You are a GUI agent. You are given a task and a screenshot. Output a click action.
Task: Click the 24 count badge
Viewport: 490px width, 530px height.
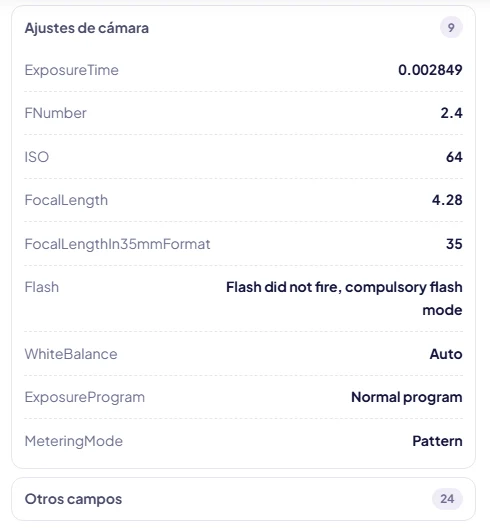[447, 499]
